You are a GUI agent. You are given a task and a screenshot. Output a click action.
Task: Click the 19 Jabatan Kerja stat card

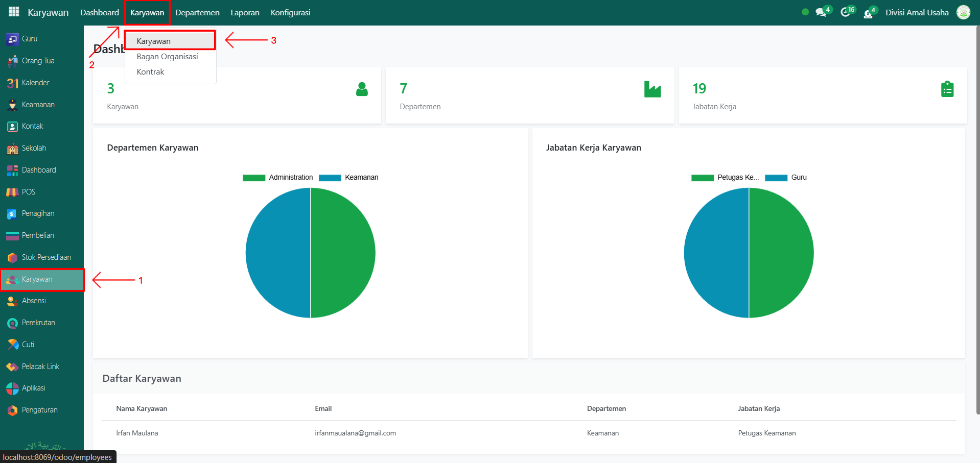tap(822, 96)
